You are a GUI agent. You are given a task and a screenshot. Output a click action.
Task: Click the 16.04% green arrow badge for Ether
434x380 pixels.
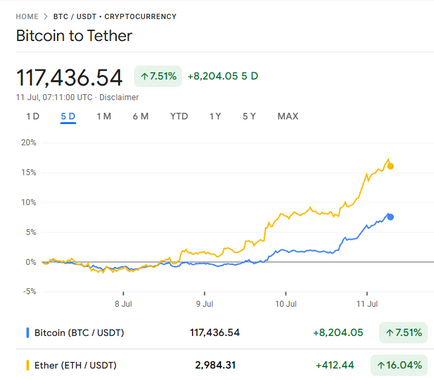tap(399, 365)
